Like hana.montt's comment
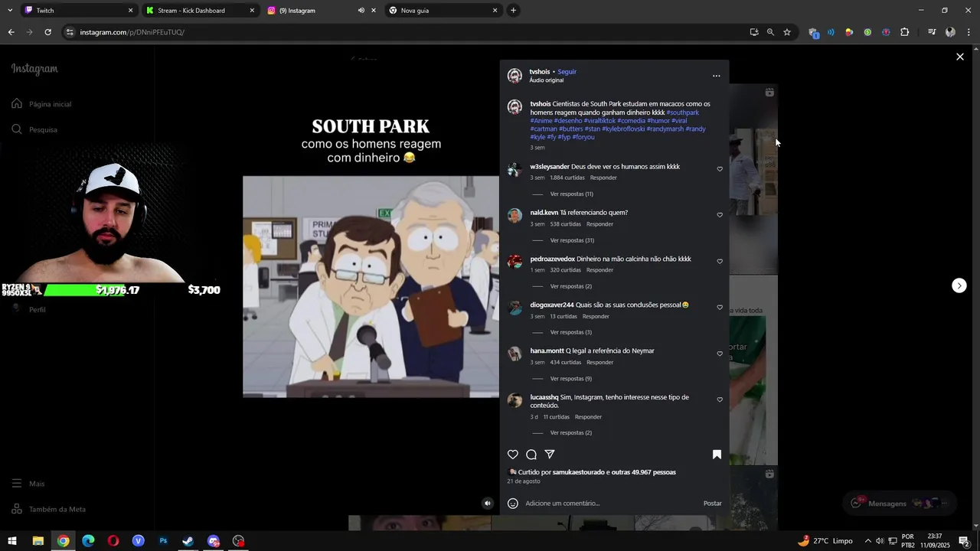The height and width of the screenshot is (551, 980). (x=720, y=354)
